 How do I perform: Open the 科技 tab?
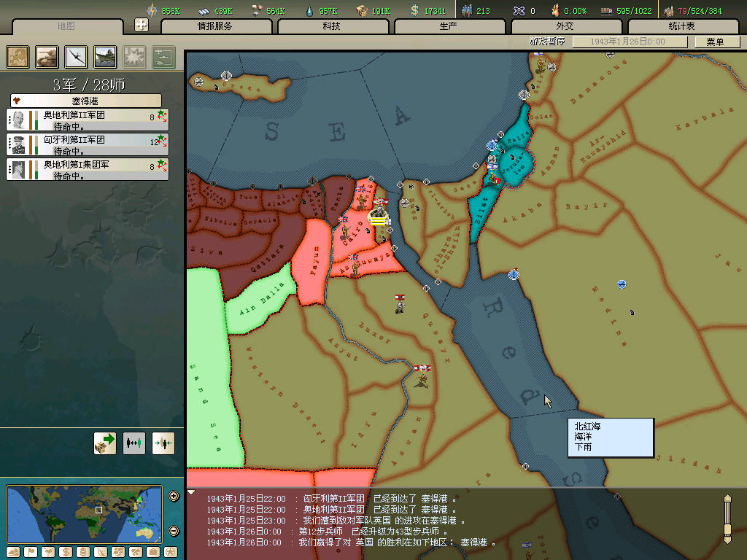(332, 26)
